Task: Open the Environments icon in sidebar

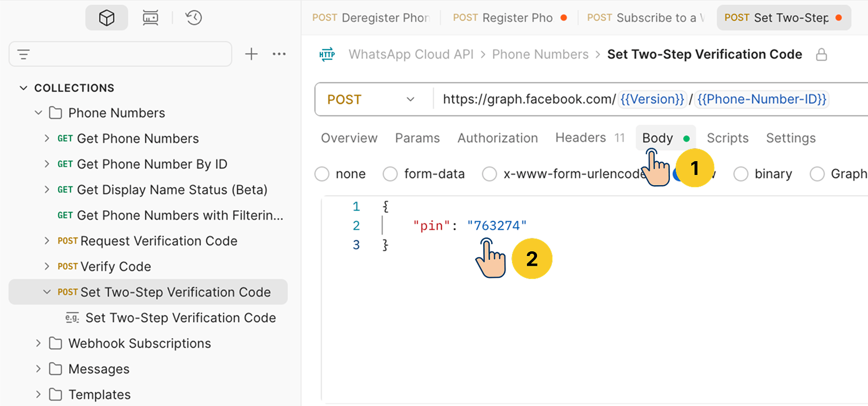Action: pos(151,18)
